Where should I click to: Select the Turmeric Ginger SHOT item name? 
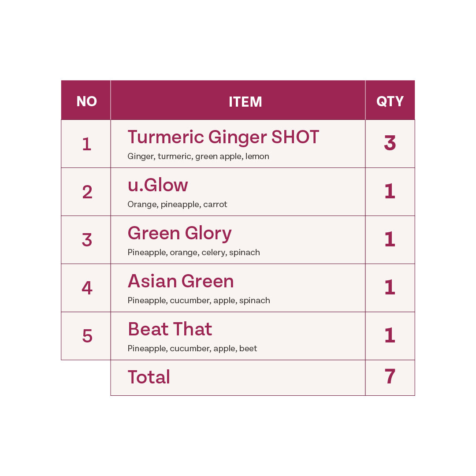(223, 137)
